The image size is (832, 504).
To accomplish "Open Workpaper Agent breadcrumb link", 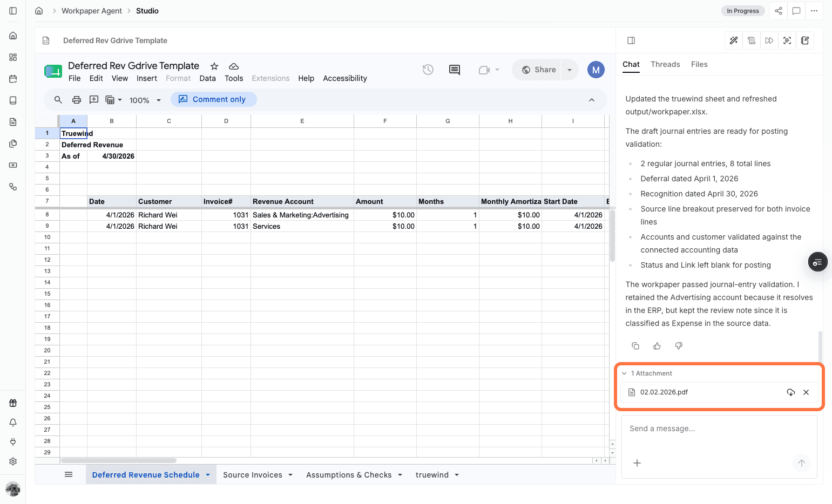I will [92, 11].
